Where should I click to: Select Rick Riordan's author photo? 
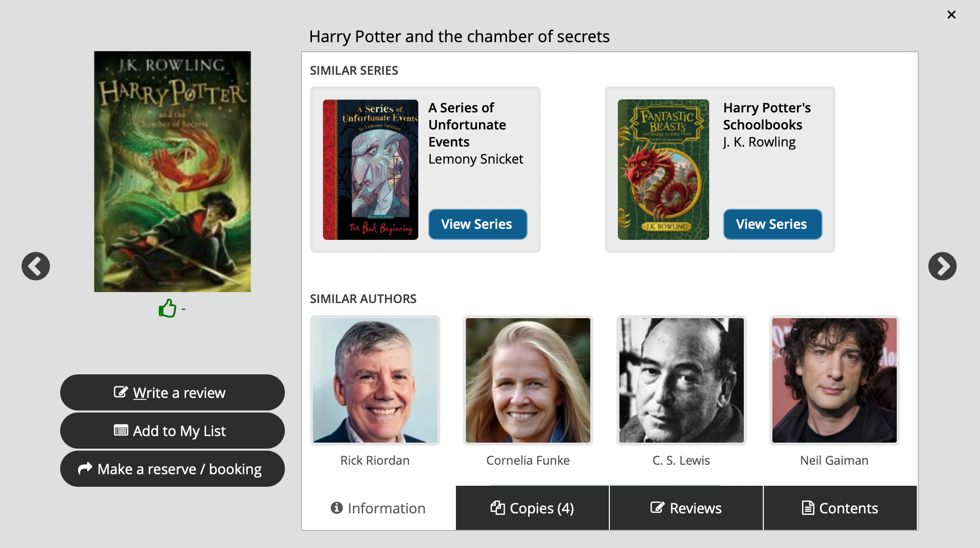[375, 380]
